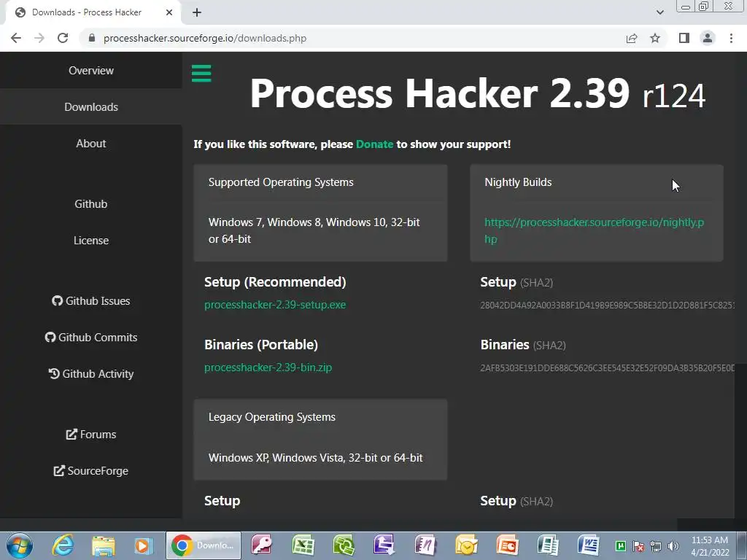Open the nightly builds URL link
This screenshot has width=747, height=560.
(x=594, y=230)
